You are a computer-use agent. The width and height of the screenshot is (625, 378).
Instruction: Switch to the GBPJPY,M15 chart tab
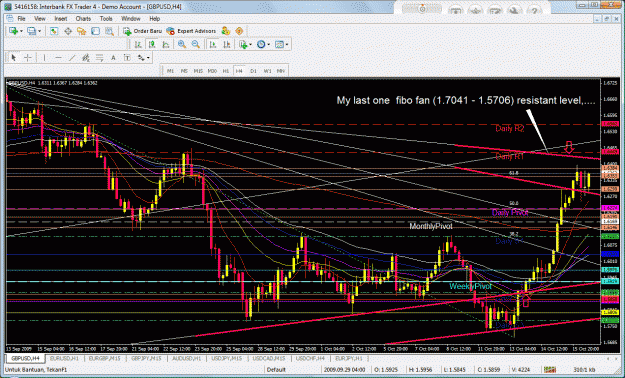point(146,358)
